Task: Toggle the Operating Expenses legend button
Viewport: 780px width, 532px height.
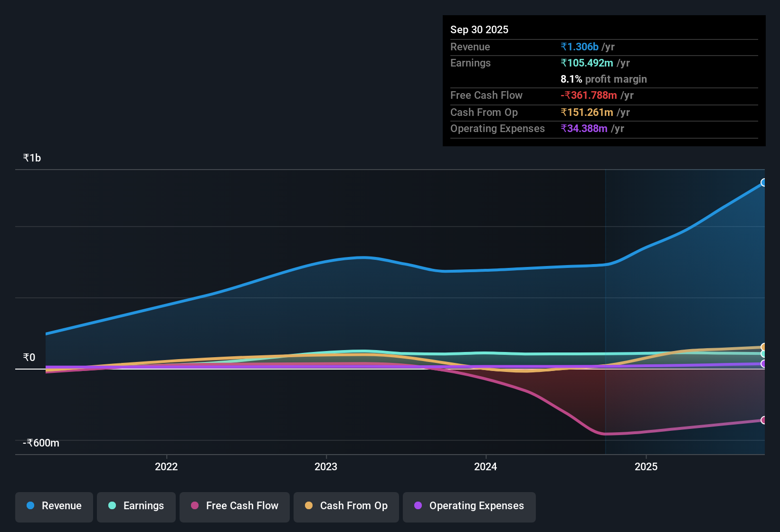Action: tap(469, 507)
